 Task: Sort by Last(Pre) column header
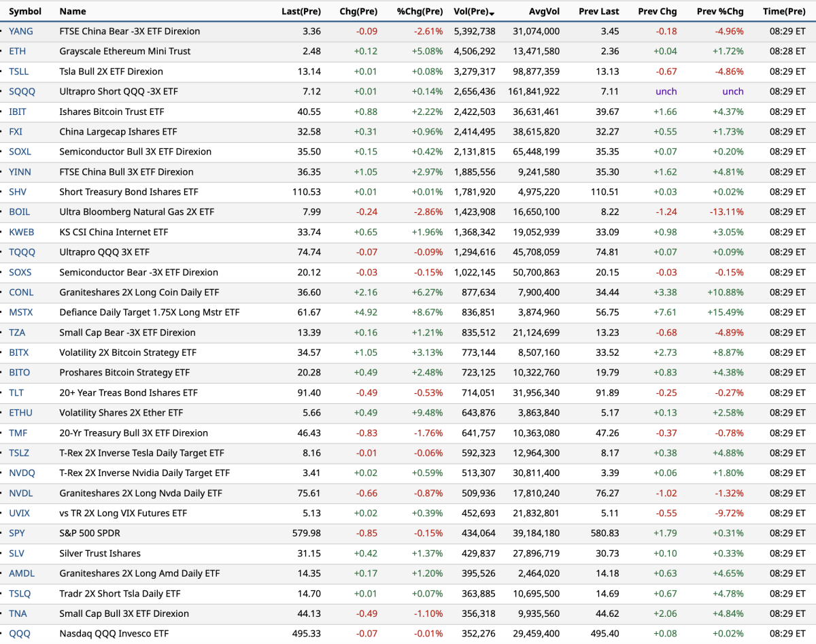click(301, 12)
